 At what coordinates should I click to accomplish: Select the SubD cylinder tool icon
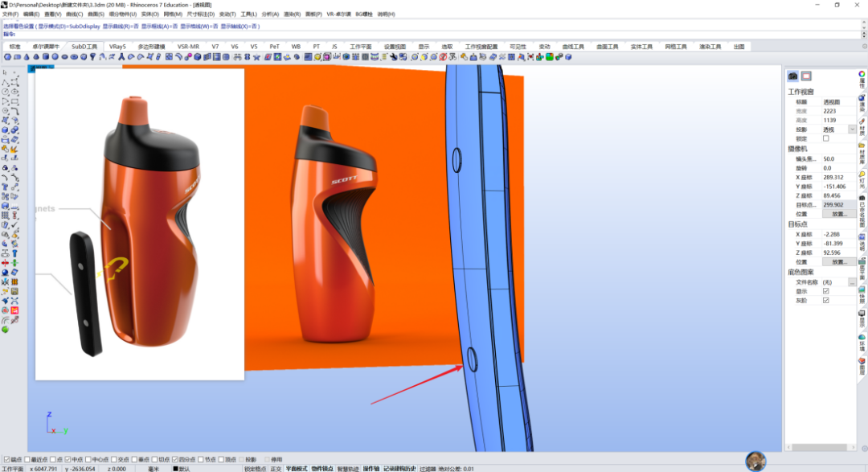pos(46,56)
